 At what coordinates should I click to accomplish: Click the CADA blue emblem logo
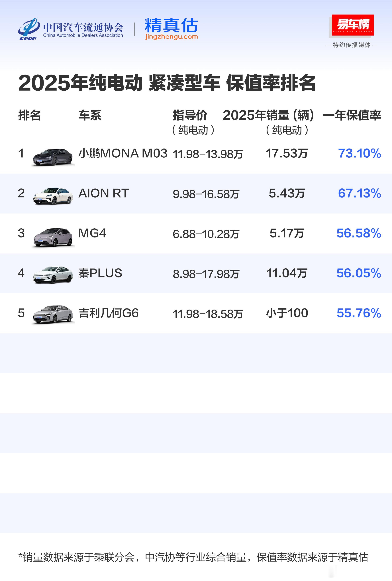coord(28,29)
